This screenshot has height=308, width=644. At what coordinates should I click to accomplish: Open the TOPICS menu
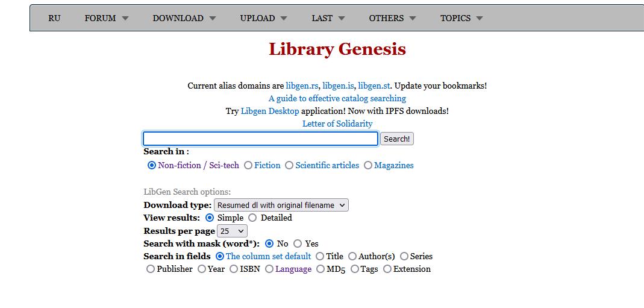tap(461, 18)
